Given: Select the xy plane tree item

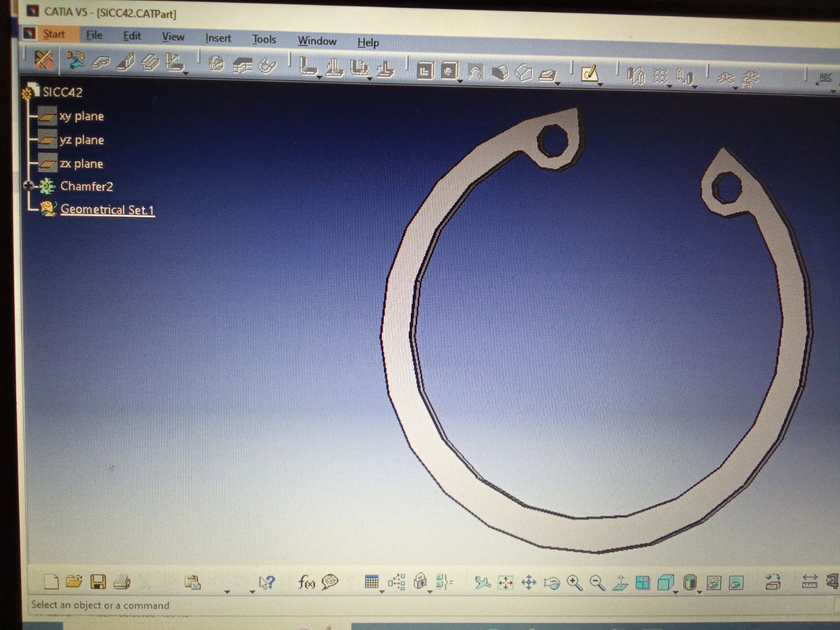Looking at the screenshot, I should point(81,116).
